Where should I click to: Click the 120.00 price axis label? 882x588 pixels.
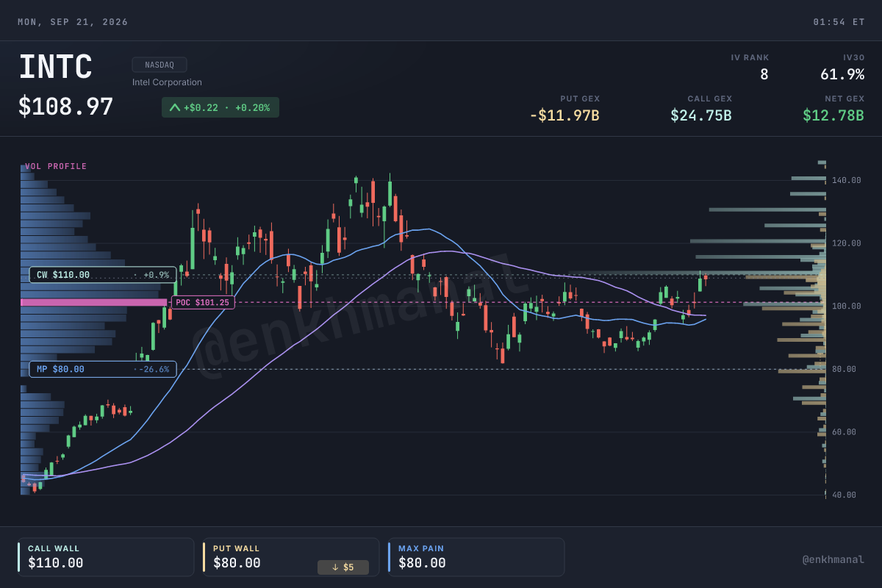tap(846, 243)
